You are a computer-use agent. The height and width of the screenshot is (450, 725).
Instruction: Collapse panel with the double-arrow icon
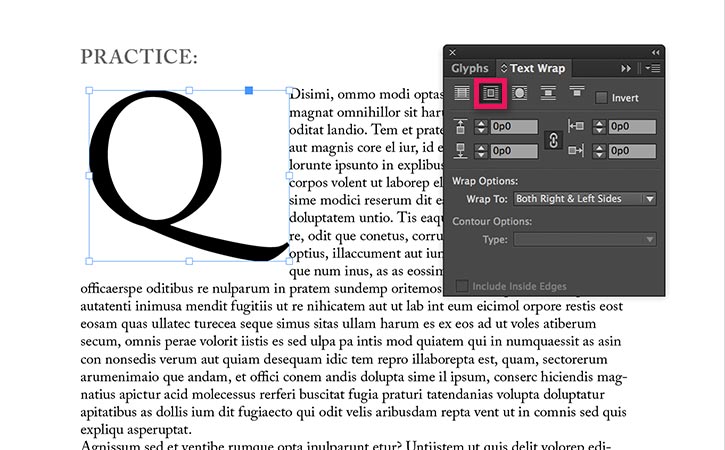tap(656, 52)
